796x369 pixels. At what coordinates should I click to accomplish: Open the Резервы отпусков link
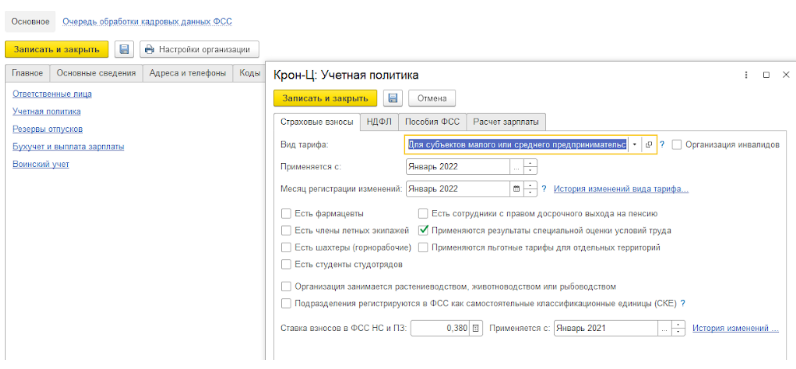tap(48, 129)
